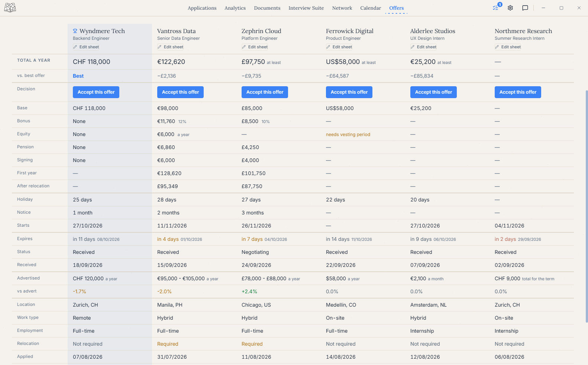Accept the Wyndmere Tech offer

coord(96,92)
